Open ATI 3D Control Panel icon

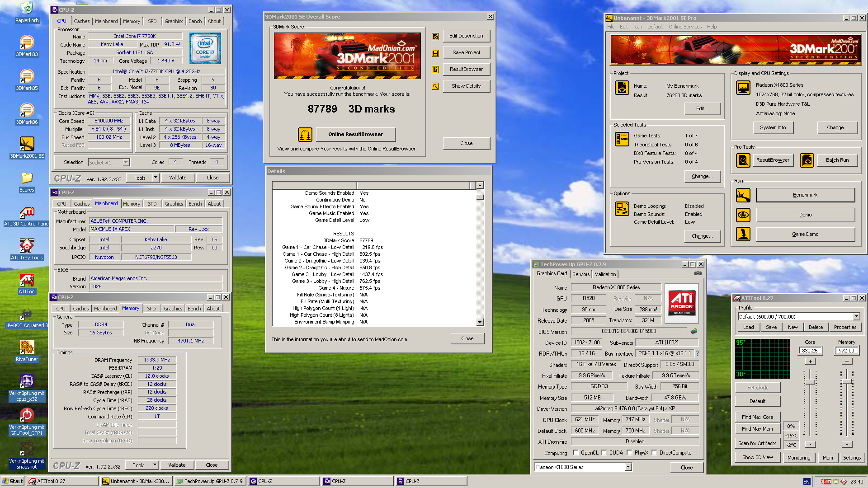pos(27,212)
